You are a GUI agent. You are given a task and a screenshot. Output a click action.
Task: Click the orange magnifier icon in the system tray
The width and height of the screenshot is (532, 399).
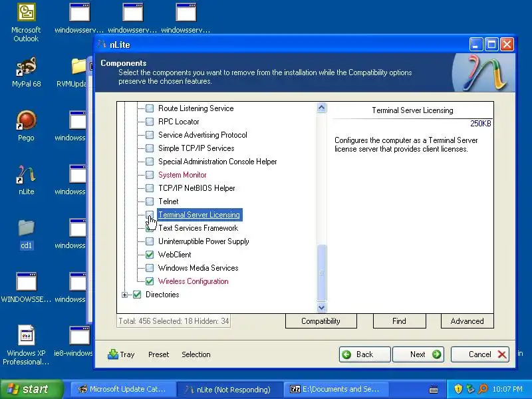click(x=483, y=389)
